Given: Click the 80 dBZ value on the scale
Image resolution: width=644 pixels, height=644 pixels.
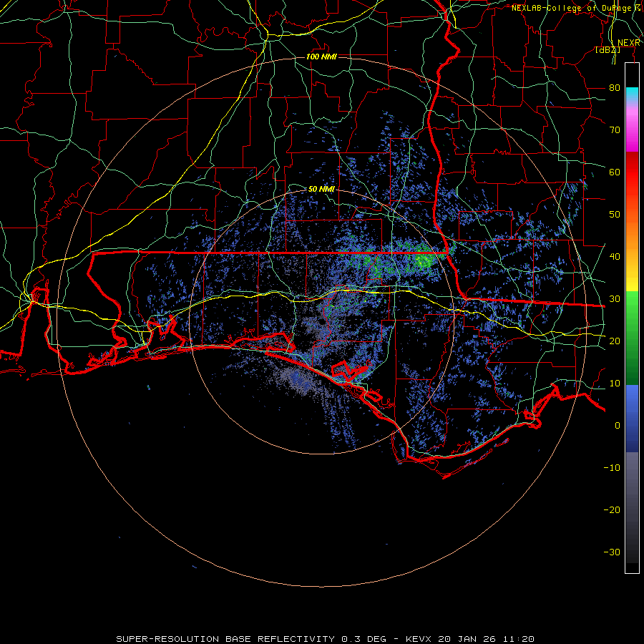Looking at the screenshot, I should coord(615,88).
